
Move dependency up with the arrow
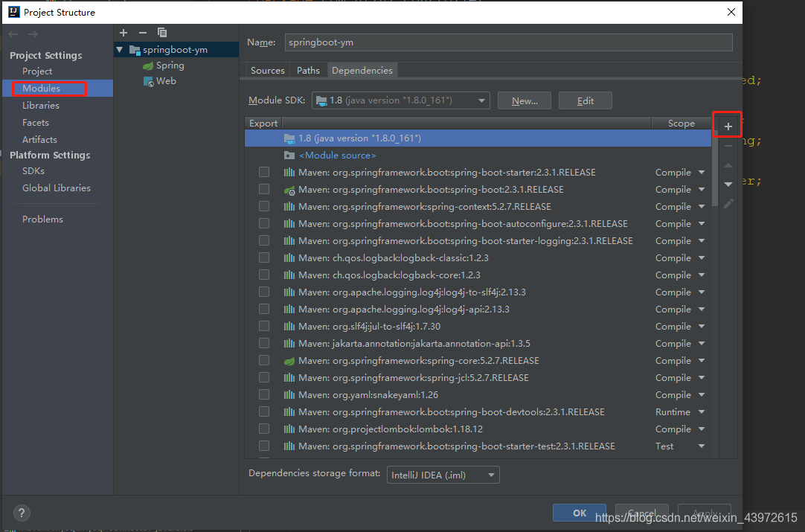[728, 165]
